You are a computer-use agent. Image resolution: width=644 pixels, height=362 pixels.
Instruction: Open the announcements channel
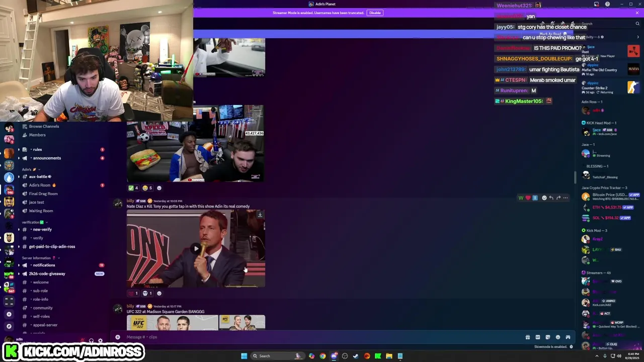click(x=46, y=158)
